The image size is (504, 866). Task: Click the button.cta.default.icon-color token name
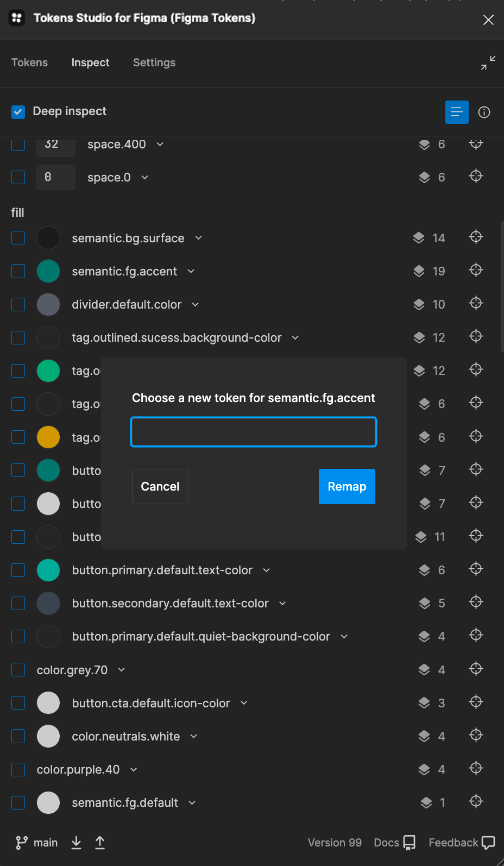click(x=151, y=703)
